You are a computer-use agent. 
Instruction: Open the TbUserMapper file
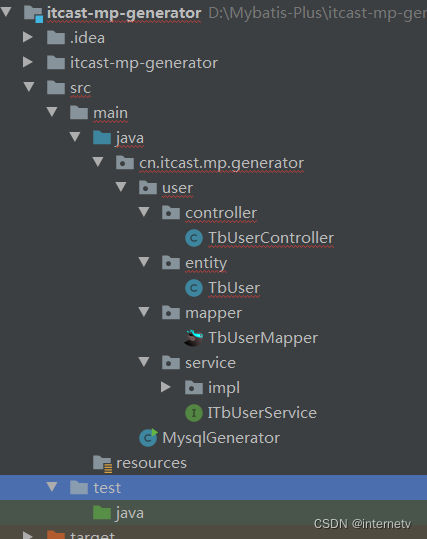click(x=263, y=338)
